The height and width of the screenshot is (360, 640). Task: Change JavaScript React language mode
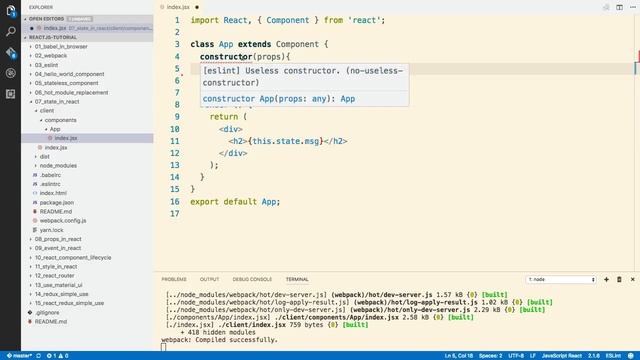click(x=562, y=356)
